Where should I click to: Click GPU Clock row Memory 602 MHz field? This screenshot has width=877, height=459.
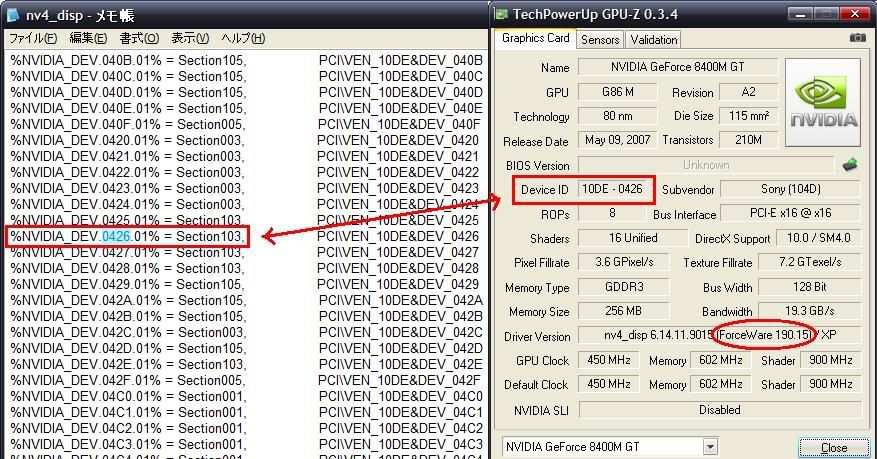coord(720,360)
